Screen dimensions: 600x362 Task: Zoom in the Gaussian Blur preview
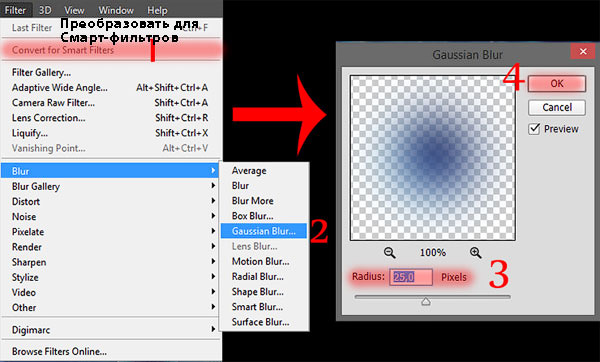(x=476, y=253)
